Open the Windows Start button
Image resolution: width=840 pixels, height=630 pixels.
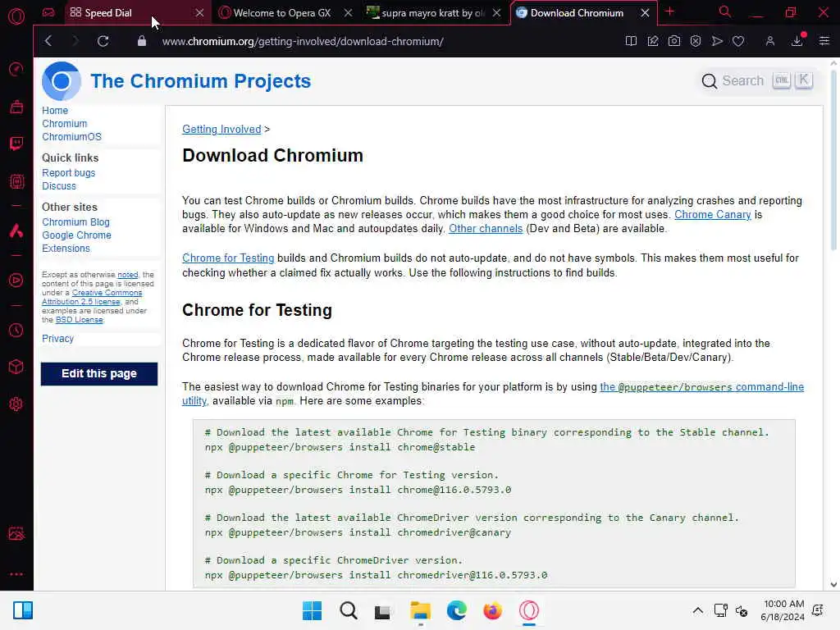click(312, 610)
